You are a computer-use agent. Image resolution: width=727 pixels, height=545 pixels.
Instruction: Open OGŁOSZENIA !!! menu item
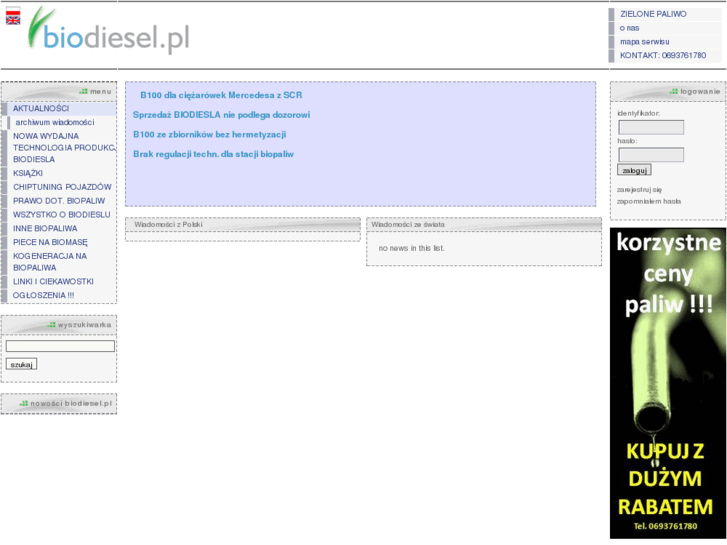43,295
